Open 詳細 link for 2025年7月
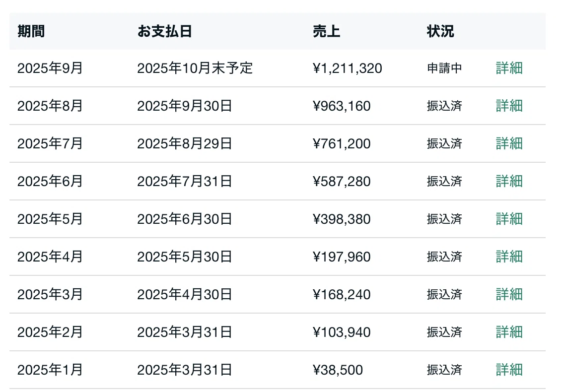Image resolution: width=561 pixels, height=392 pixels. point(509,143)
